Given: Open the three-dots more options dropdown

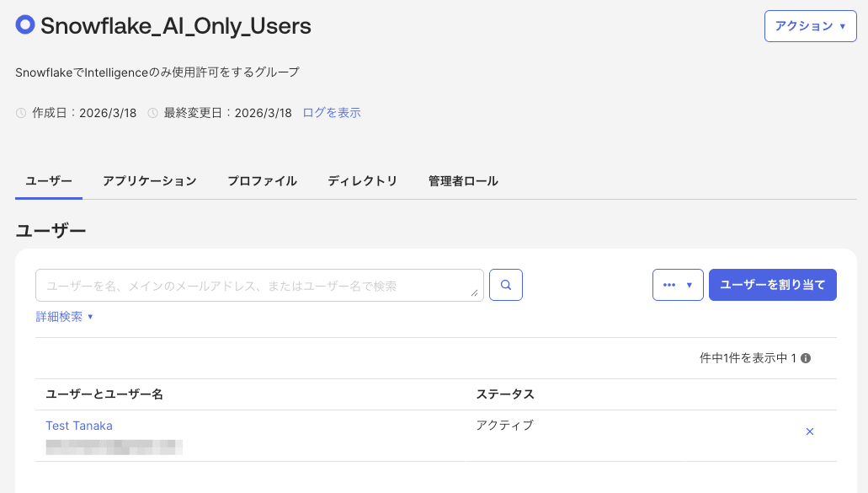Looking at the screenshot, I should (x=678, y=286).
